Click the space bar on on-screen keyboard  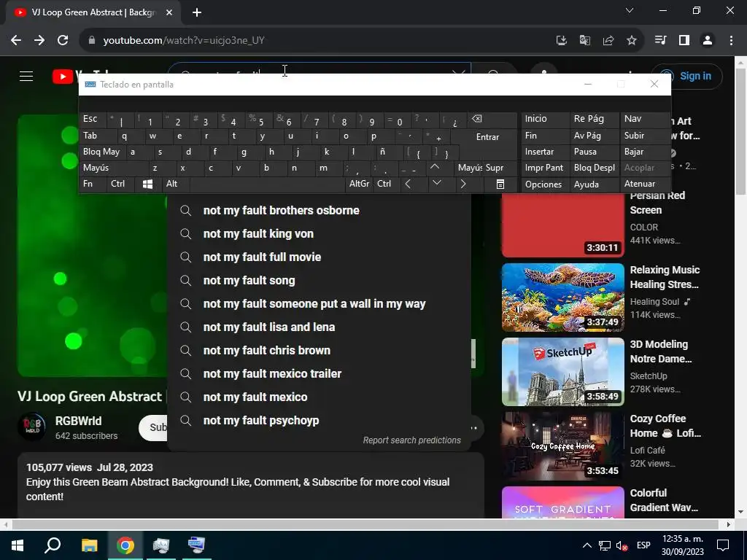(267, 184)
